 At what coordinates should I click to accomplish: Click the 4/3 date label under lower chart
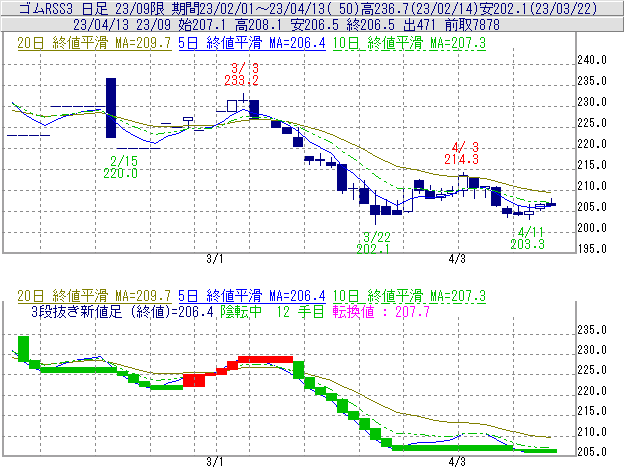tap(457, 462)
